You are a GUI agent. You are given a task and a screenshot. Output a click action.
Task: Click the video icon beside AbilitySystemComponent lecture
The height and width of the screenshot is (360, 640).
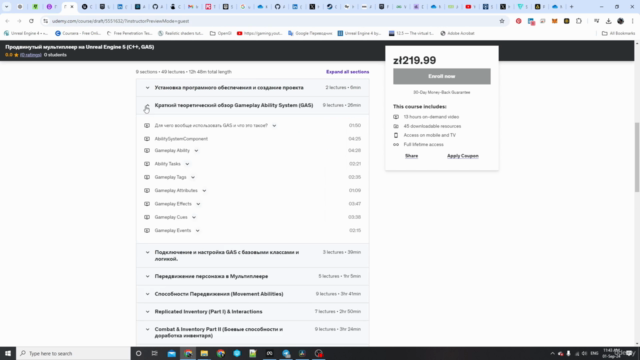click(x=147, y=139)
